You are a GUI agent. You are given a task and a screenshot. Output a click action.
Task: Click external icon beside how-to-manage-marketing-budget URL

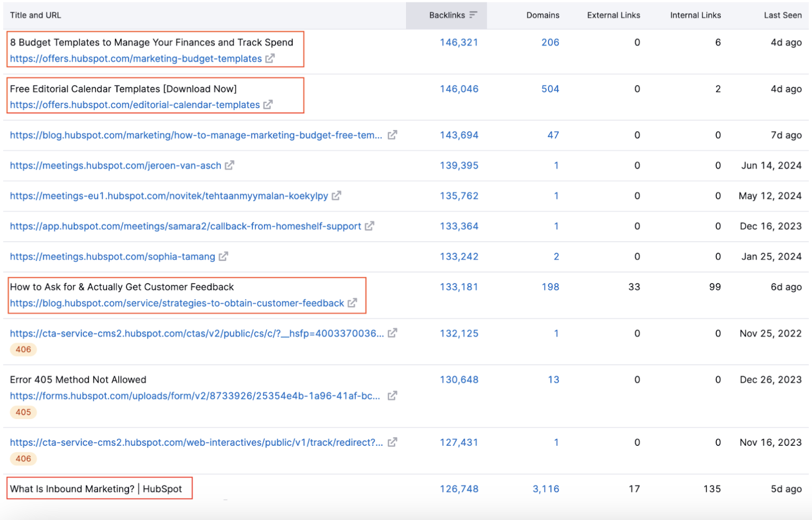pyautogui.click(x=392, y=135)
